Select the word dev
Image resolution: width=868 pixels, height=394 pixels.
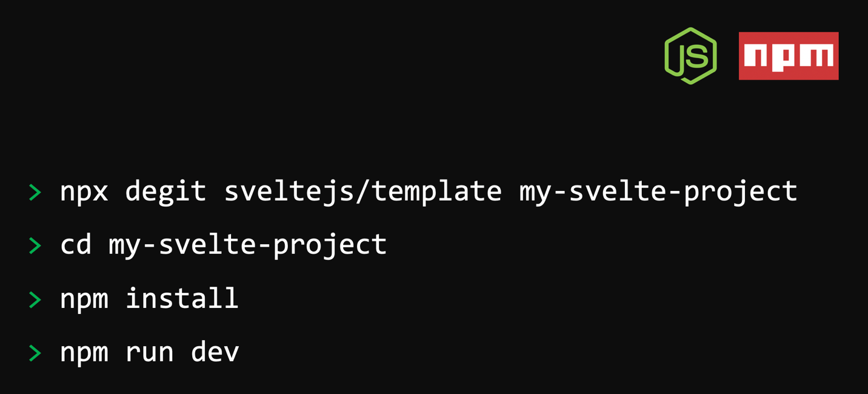[x=215, y=352]
